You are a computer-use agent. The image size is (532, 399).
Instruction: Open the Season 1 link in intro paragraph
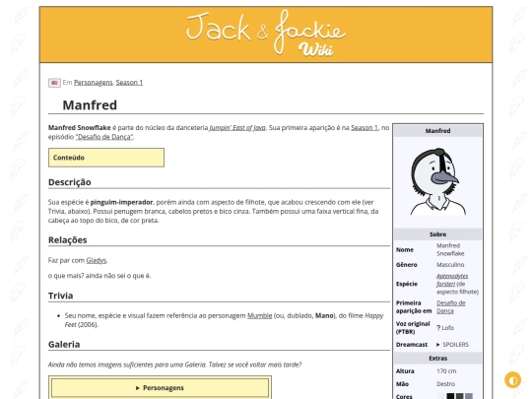tap(365, 128)
